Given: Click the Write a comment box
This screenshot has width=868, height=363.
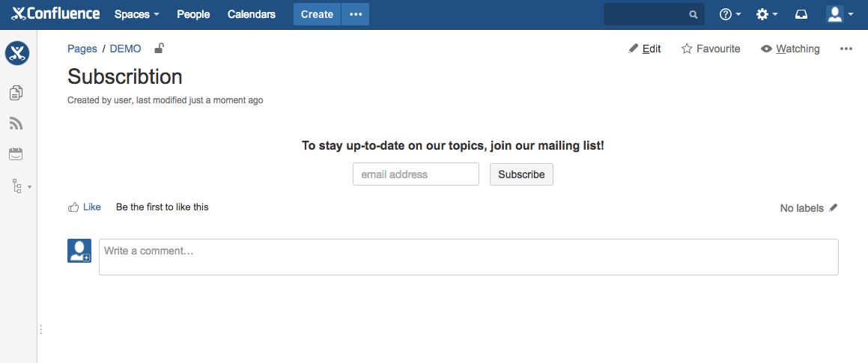Looking at the screenshot, I should 468,257.
